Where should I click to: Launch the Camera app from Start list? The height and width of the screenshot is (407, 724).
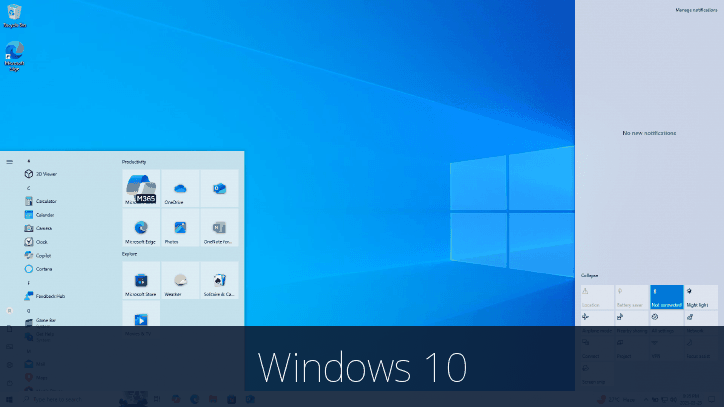pyautogui.click(x=38, y=228)
